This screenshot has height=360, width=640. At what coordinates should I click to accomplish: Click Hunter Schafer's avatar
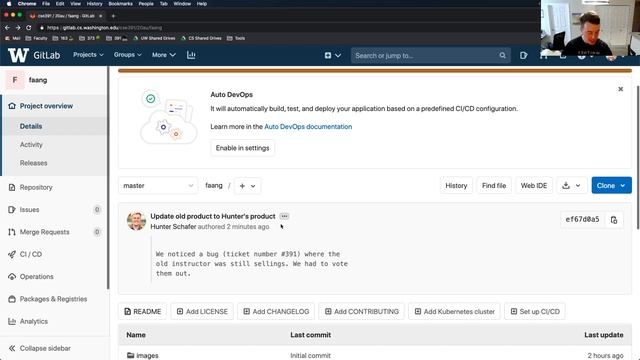point(136,221)
